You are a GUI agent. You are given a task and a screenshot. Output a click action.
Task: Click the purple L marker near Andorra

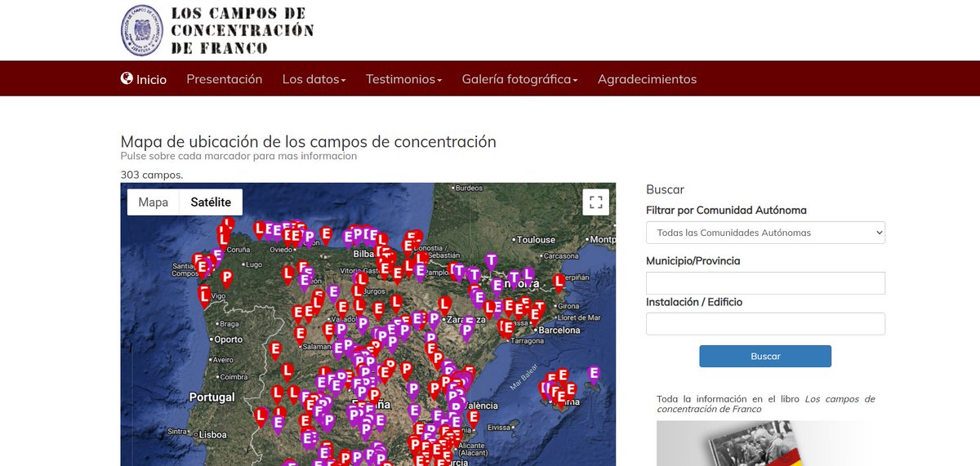coord(528,275)
